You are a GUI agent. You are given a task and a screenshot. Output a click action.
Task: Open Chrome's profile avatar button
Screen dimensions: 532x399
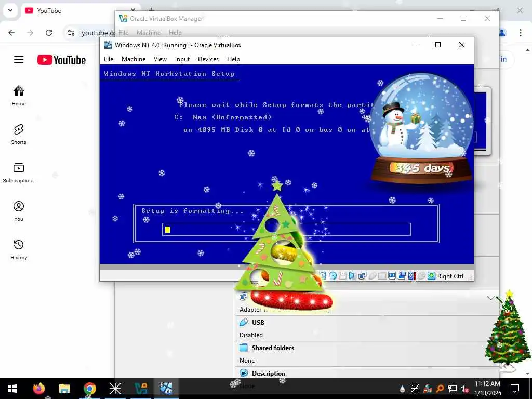point(502,33)
